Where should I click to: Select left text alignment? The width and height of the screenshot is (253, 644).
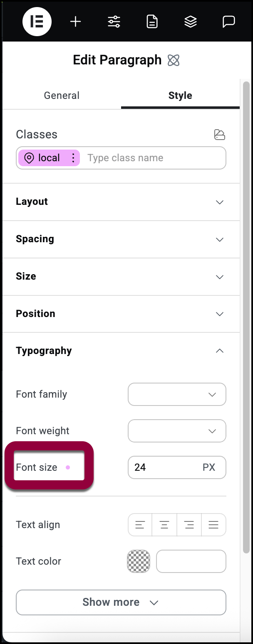(140, 525)
